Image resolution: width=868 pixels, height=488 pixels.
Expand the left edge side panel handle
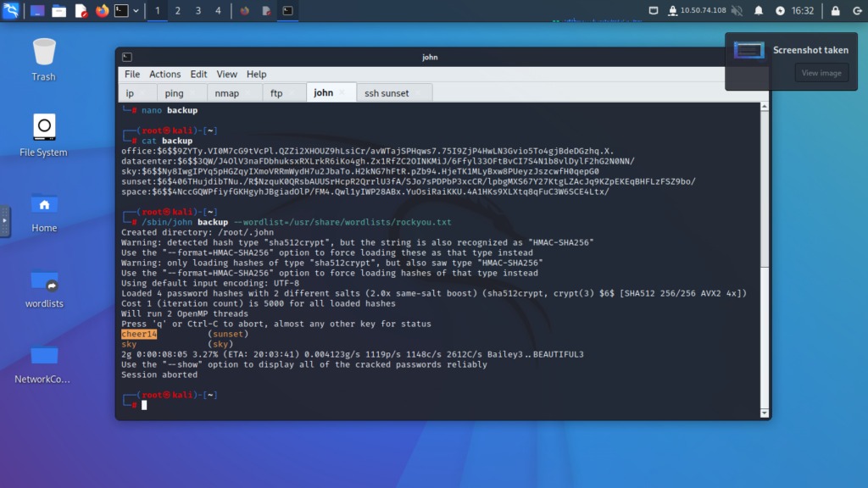pos(4,220)
